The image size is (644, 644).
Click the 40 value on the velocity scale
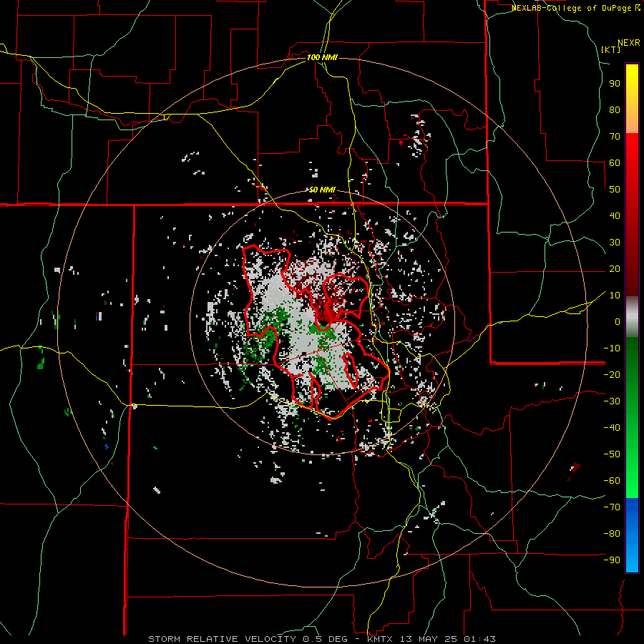click(615, 215)
